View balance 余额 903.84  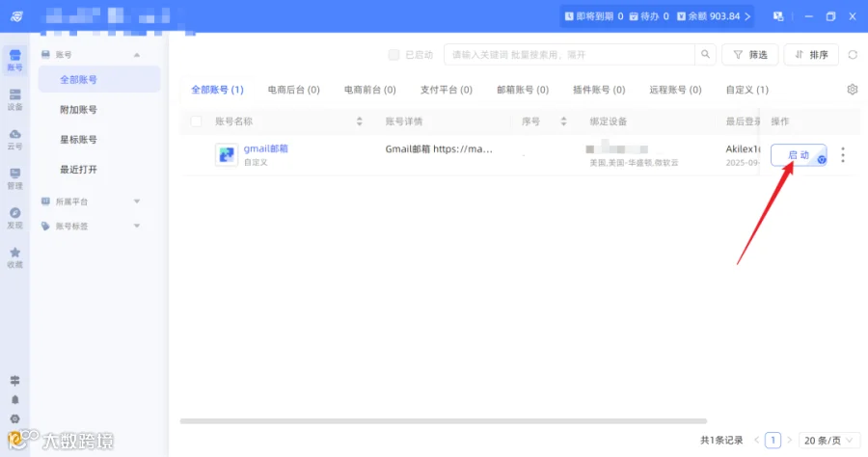[x=713, y=16]
